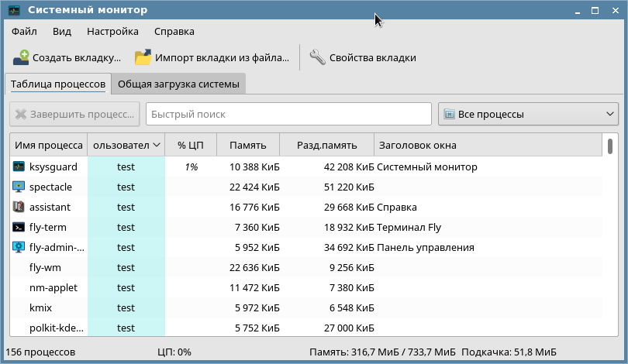Screen dimensions: 628x364
Task: Click the fly-term terminal icon
Action: pos(19,227)
